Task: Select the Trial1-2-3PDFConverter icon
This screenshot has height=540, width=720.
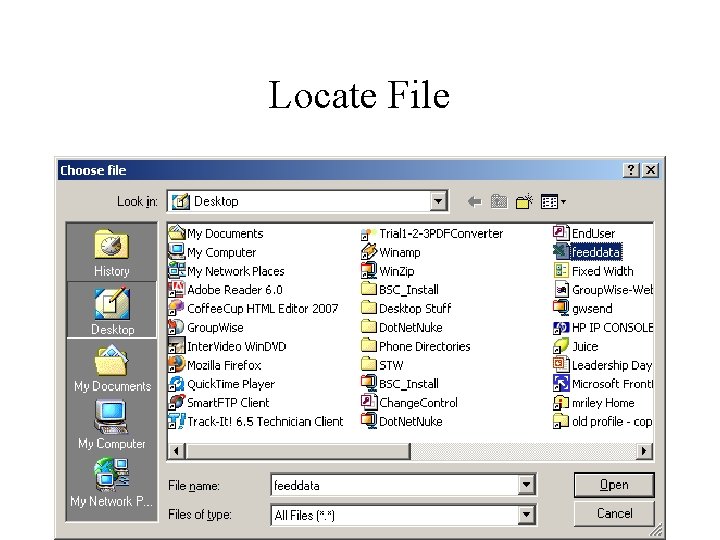Action: (368, 233)
